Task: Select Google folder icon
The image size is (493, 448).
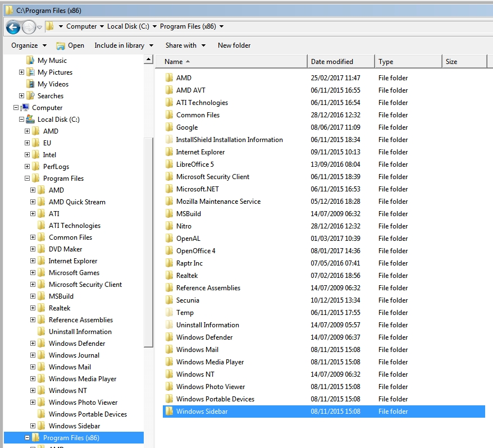Action: [169, 127]
